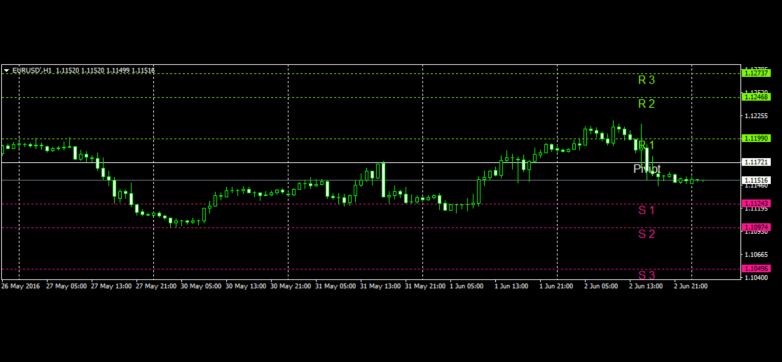Click the R 1 resistance label

[646, 145]
